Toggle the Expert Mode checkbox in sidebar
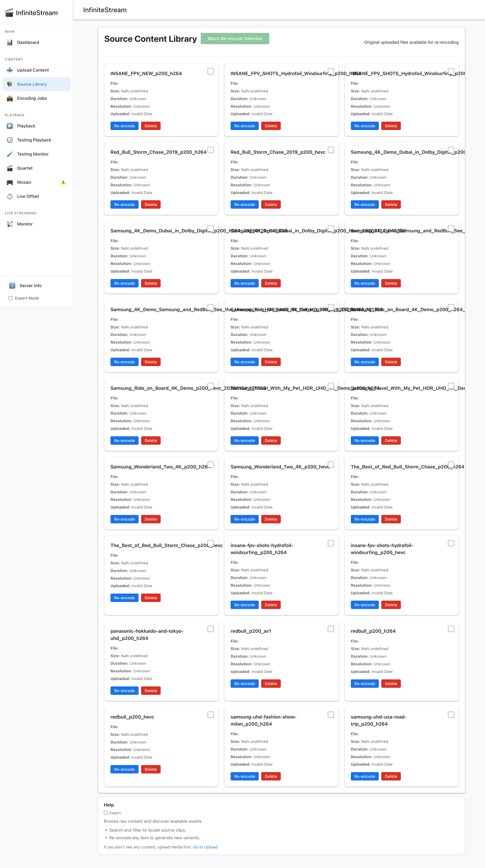Image resolution: width=485 pixels, height=868 pixels. 10,298
